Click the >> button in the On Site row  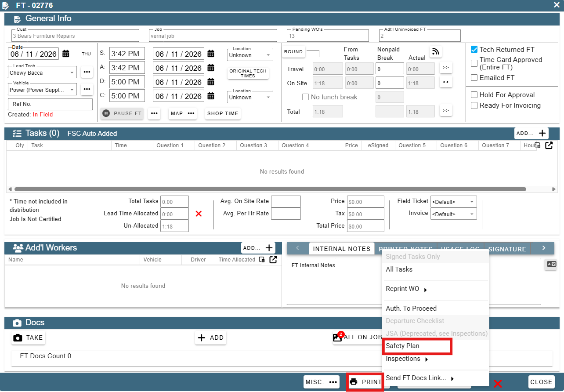tap(446, 82)
